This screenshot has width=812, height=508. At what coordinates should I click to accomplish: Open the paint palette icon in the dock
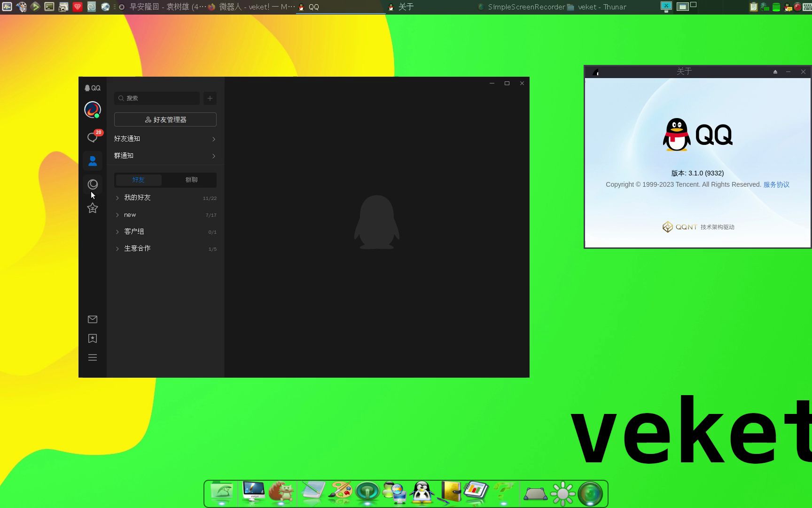pyautogui.click(x=340, y=492)
